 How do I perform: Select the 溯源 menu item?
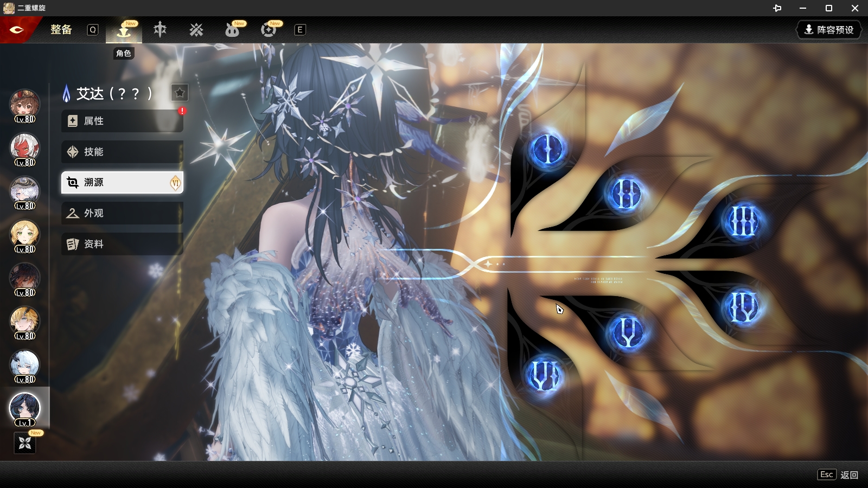point(122,183)
